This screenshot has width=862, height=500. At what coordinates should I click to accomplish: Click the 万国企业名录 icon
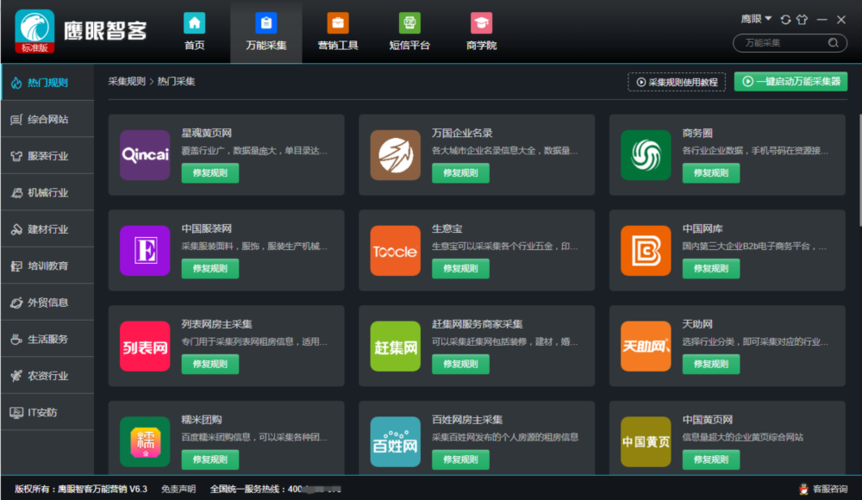click(395, 155)
